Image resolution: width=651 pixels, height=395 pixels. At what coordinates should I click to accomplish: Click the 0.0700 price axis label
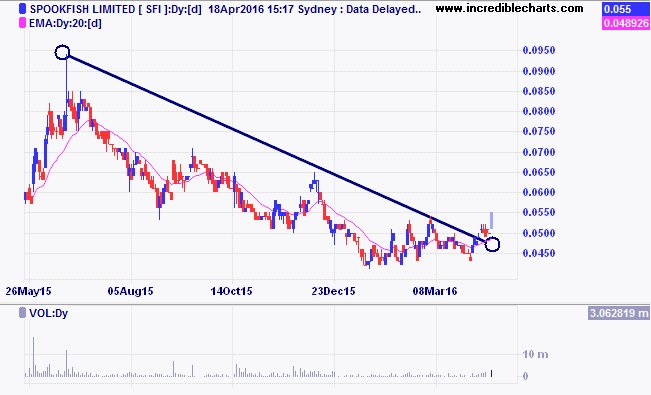(x=538, y=152)
